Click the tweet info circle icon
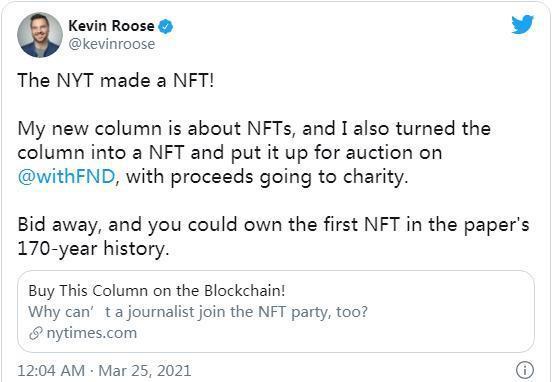Screen dimensions: 552x382 pyautogui.click(x=525, y=370)
